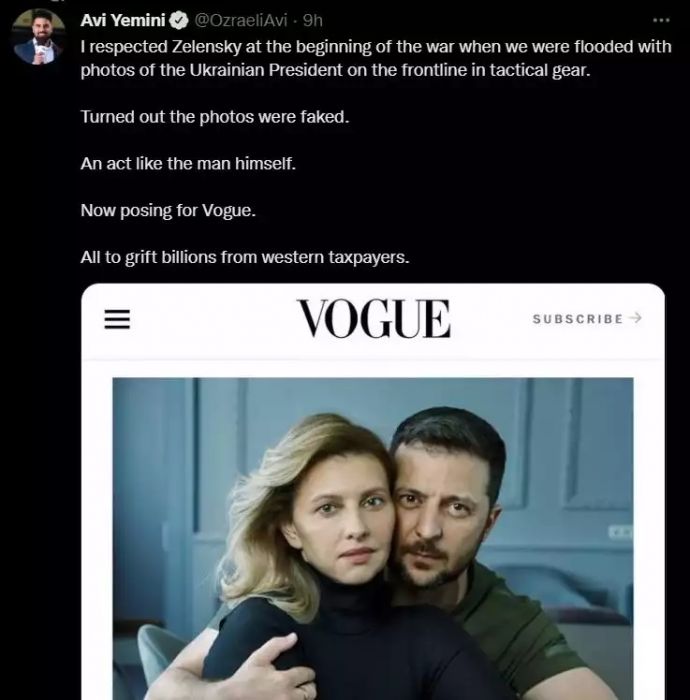The image size is (690, 700).
Task: Open the Vogue hamburger menu
Action: pos(118,318)
